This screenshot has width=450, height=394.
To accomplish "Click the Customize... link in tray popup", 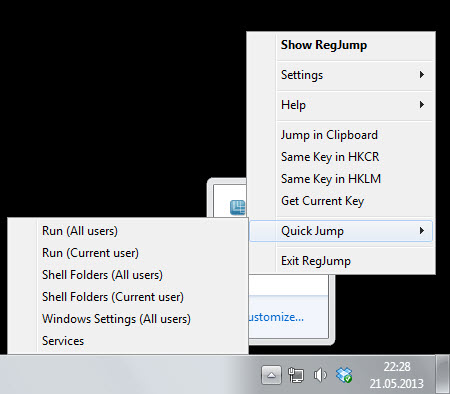I will 277,317.
